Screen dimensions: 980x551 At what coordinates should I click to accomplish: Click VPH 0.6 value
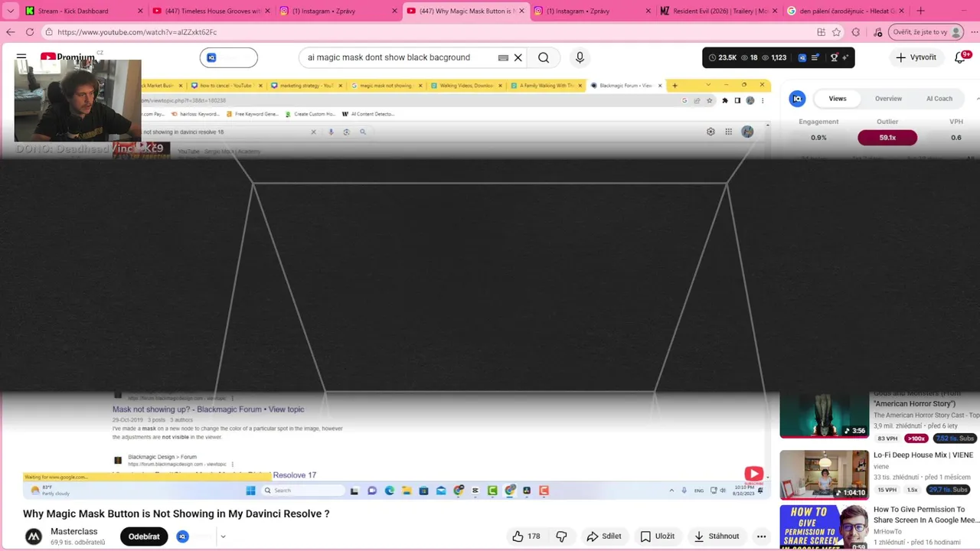pos(956,138)
